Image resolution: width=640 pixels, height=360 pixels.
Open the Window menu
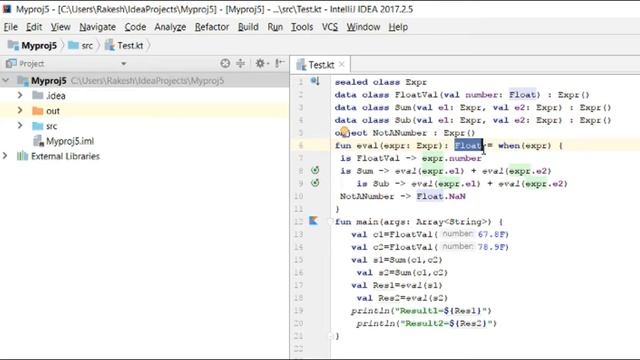coord(363,27)
